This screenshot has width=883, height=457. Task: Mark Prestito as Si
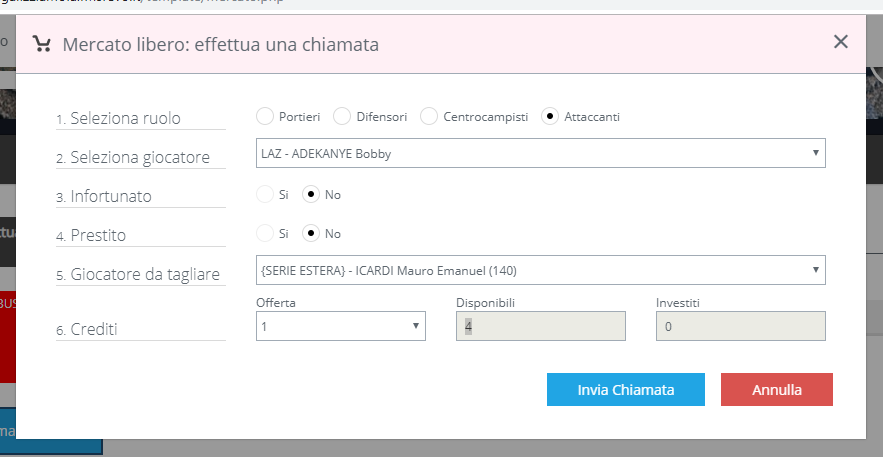[265, 233]
